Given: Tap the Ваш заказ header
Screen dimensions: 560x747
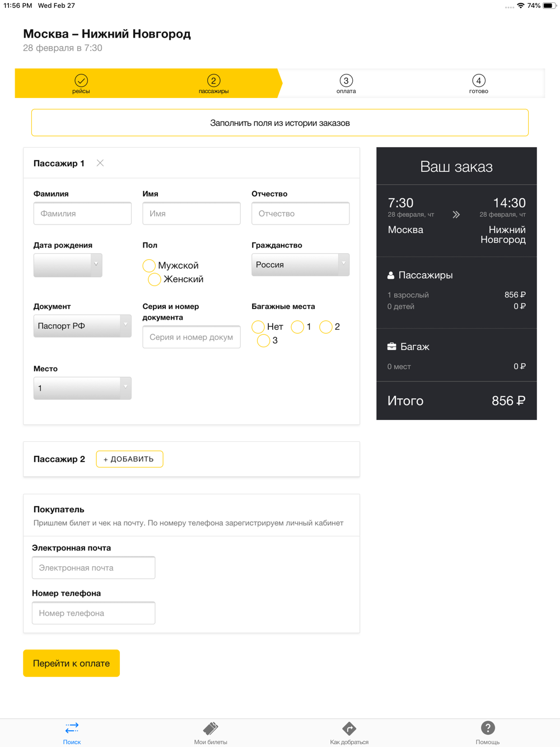Looking at the screenshot, I should (x=456, y=167).
